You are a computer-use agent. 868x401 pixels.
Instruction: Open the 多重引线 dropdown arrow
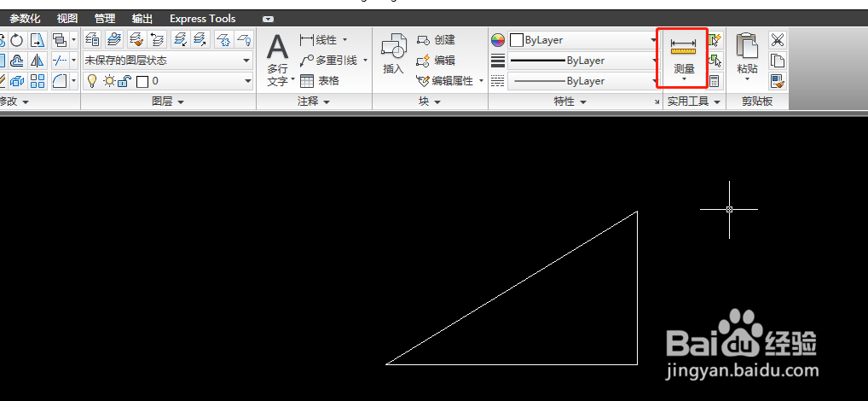(x=365, y=61)
